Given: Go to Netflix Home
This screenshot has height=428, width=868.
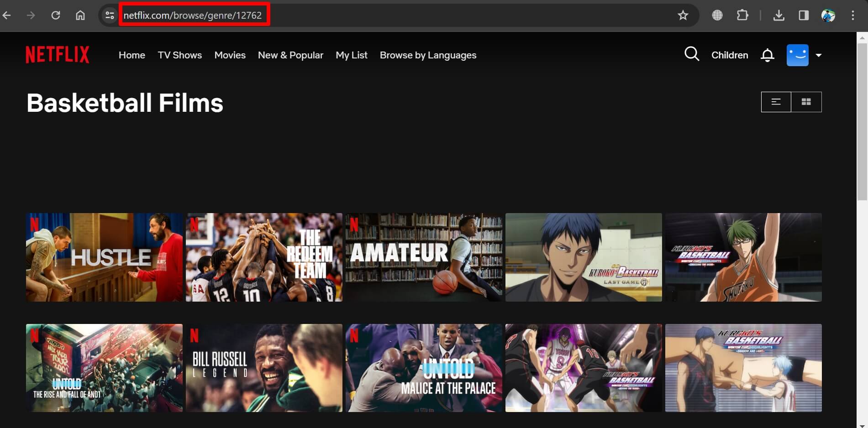Looking at the screenshot, I should [132, 55].
